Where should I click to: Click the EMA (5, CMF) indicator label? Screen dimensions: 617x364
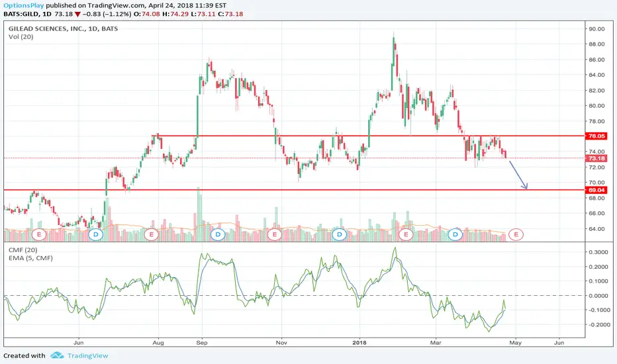(30, 258)
